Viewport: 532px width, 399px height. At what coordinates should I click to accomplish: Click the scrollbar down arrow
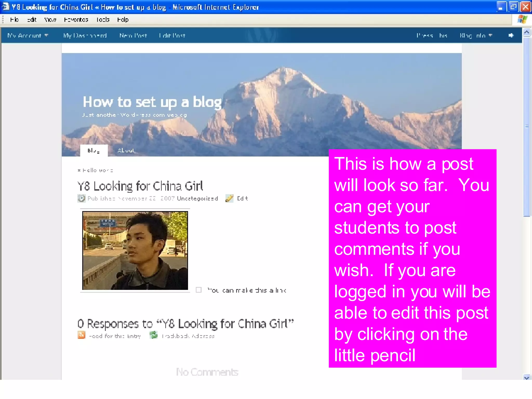tap(527, 377)
